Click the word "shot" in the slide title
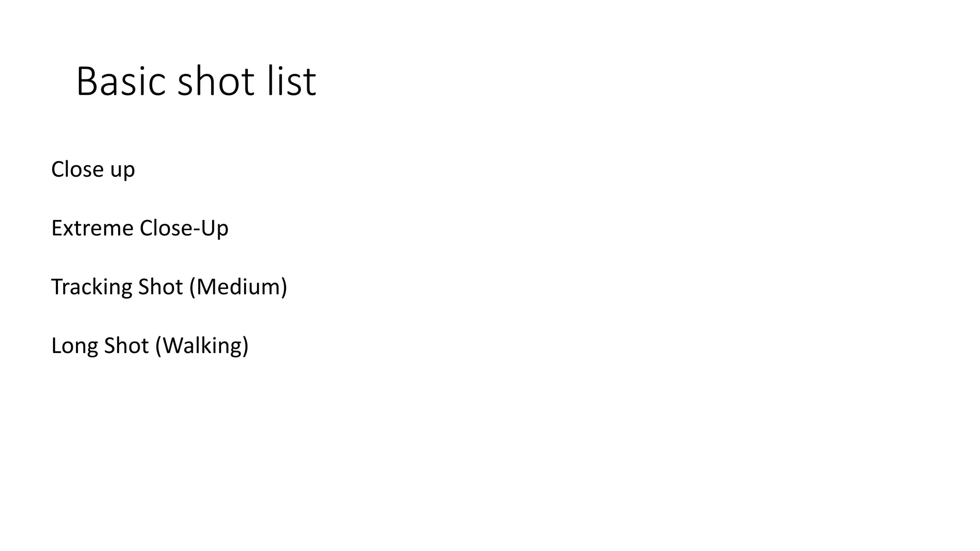Viewport: 980px width, 551px height. pos(215,82)
